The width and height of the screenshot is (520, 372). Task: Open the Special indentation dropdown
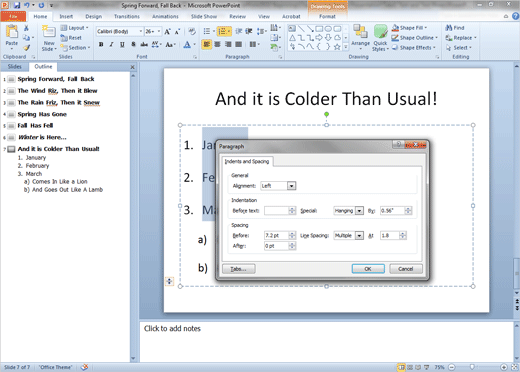click(x=359, y=211)
